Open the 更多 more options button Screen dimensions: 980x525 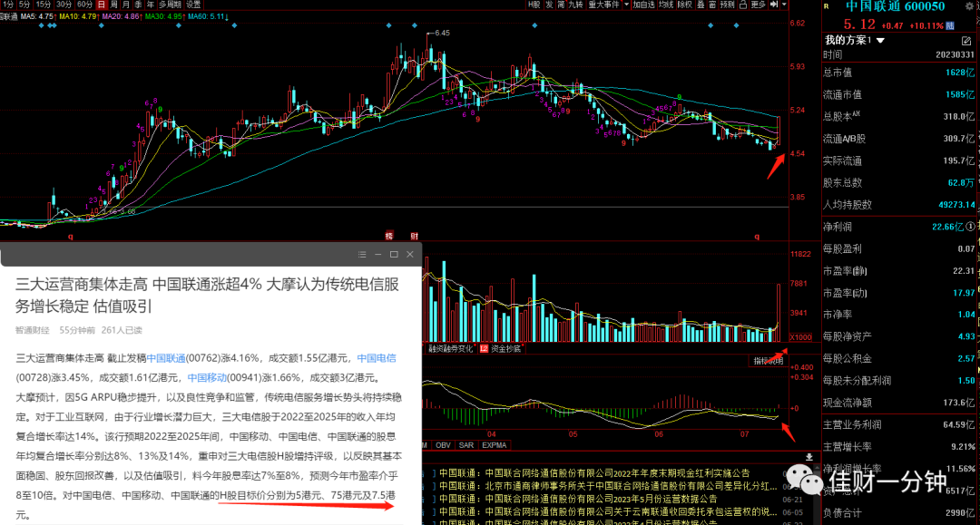(x=758, y=5)
